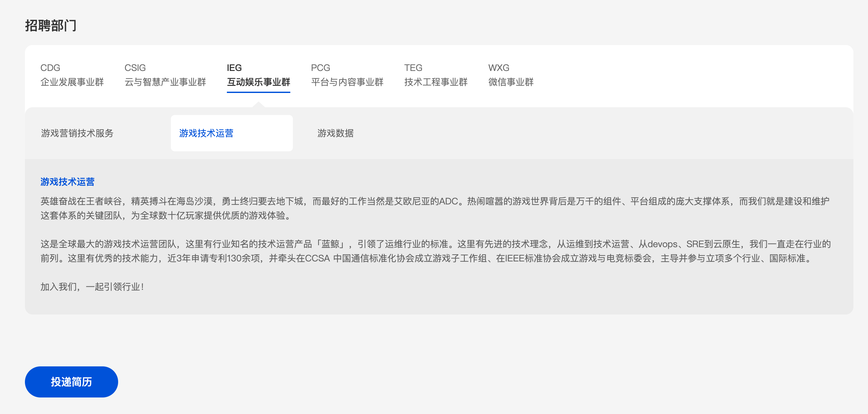Click the paragraph starting 英雄奋战在王者峡谷
868x414 pixels.
pyautogui.click(x=435, y=209)
